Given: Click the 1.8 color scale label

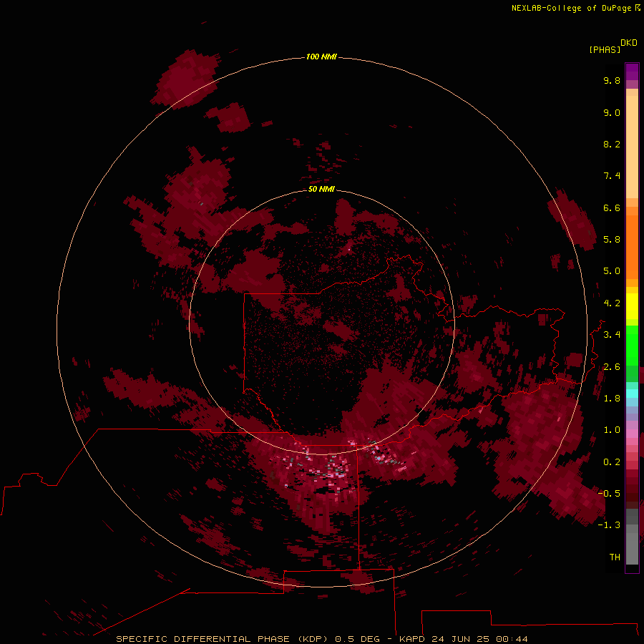Looking at the screenshot, I should coord(612,399).
